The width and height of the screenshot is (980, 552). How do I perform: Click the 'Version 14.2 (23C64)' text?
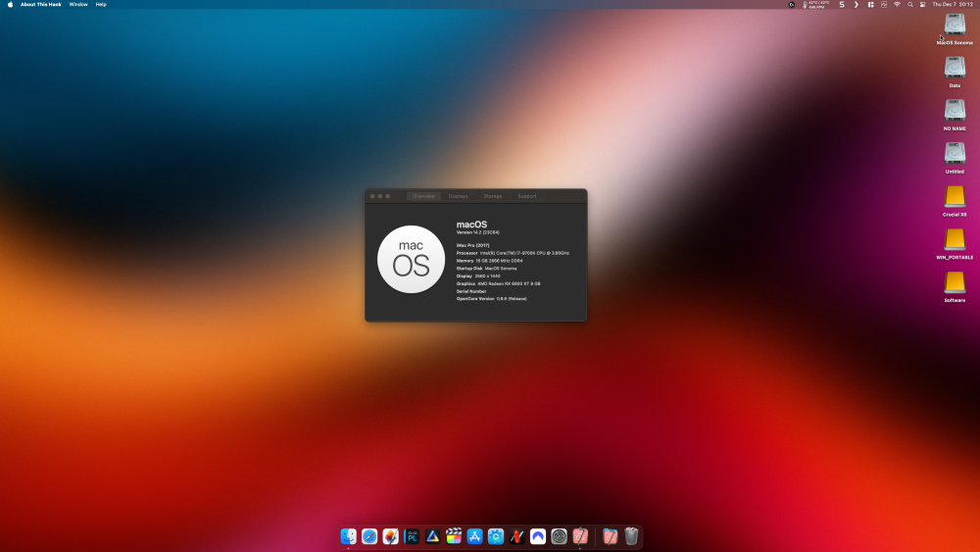477,232
